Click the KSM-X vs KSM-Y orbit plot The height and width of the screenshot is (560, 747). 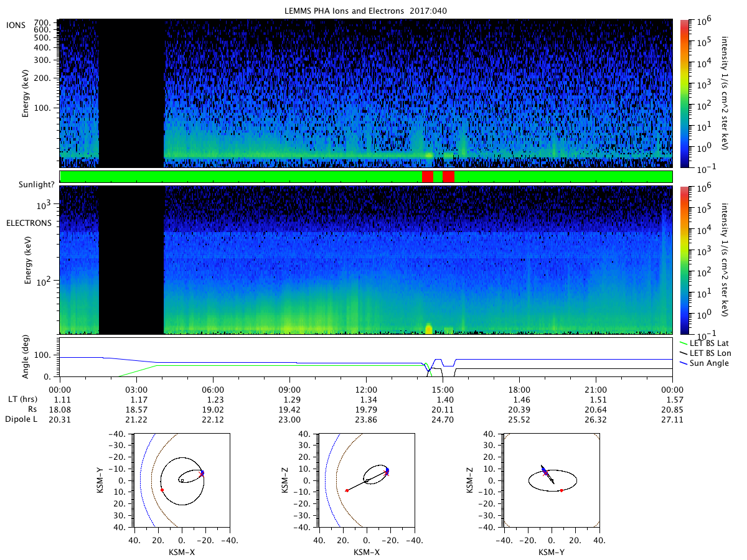pyautogui.click(x=181, y=480)
